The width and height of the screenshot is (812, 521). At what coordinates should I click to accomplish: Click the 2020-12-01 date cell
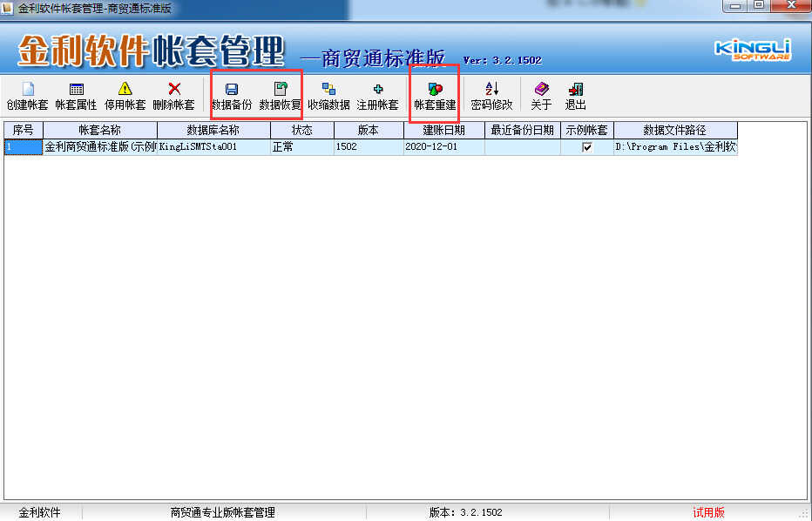click(x=444, y=147)
